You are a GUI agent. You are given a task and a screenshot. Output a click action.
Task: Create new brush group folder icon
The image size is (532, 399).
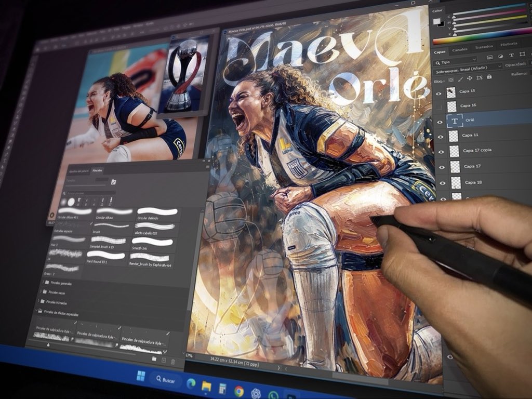point(154,359)
